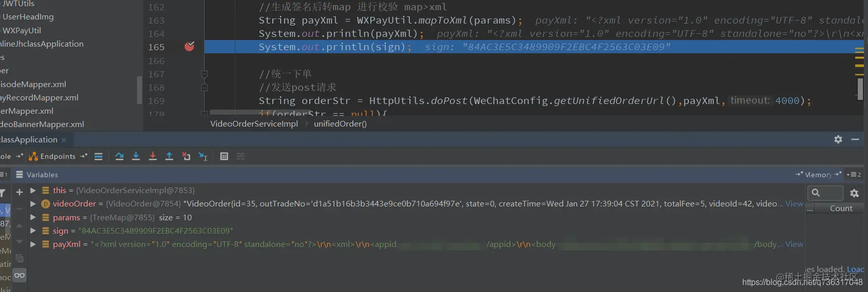This screenshot has width=868, height=292.
Task: Switch to the Memory tab
Action: click(818, 175)
